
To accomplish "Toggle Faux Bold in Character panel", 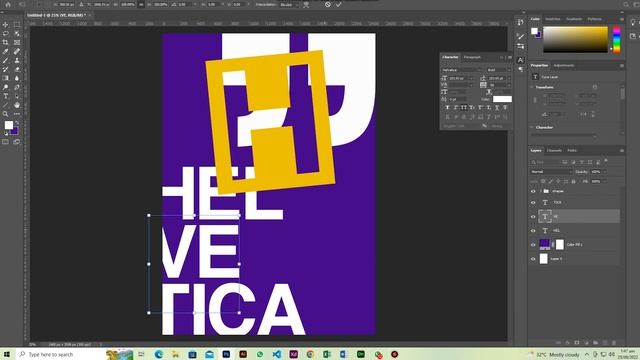I will point(447,108).
